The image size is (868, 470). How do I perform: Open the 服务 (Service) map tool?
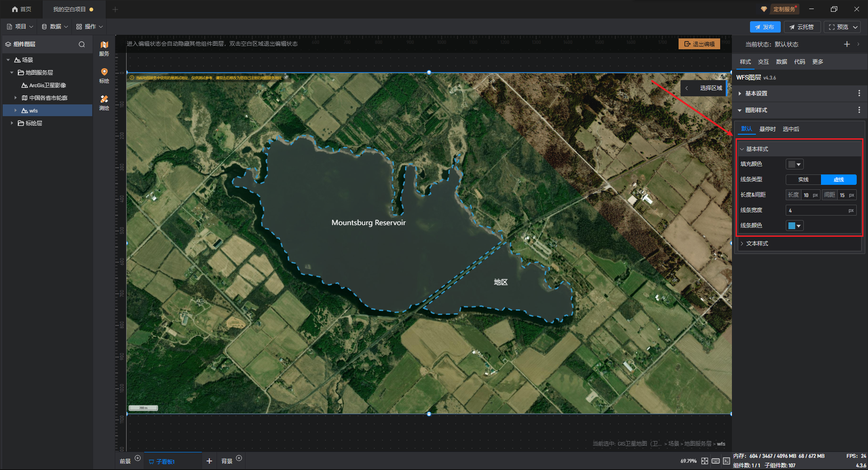tap(104, 48)
